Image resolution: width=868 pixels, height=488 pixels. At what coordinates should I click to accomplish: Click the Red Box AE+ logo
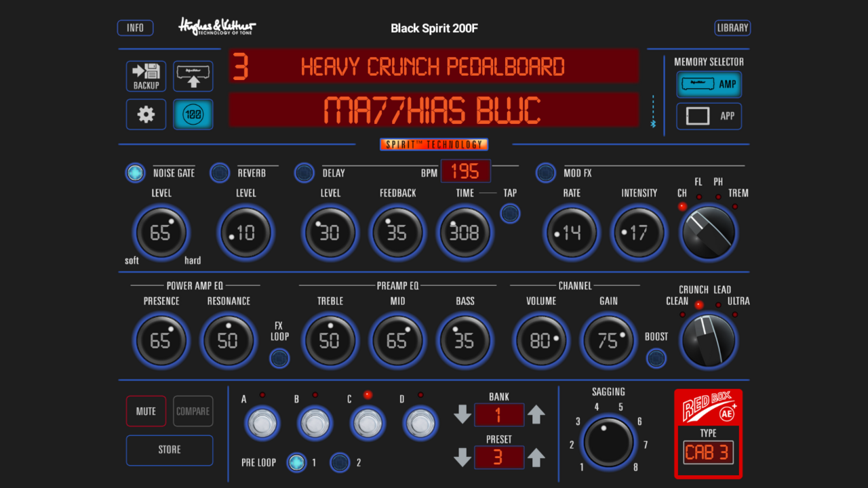pos(708,408)
